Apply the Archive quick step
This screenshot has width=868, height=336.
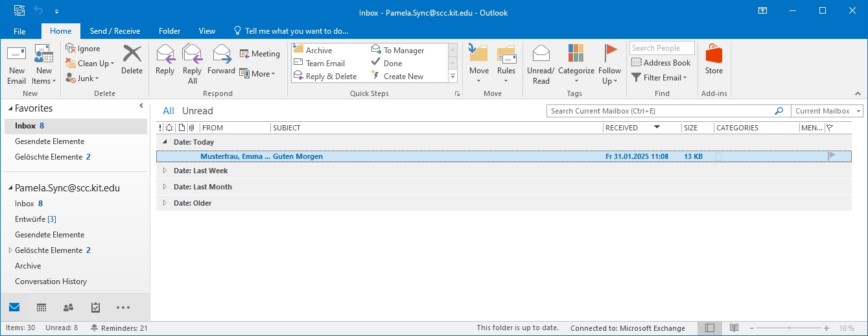313,50
